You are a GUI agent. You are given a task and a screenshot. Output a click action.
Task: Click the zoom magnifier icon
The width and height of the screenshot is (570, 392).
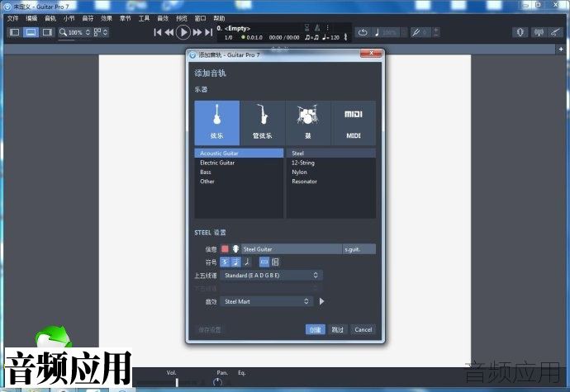(x=63, y=32)
